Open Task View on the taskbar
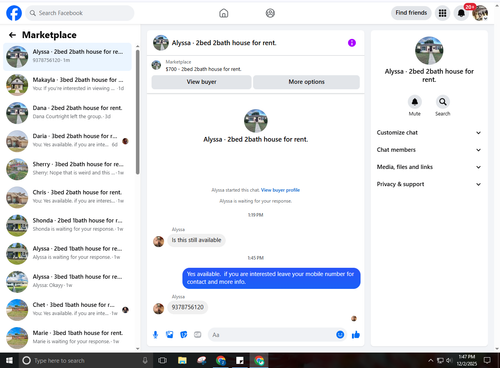 162,360
